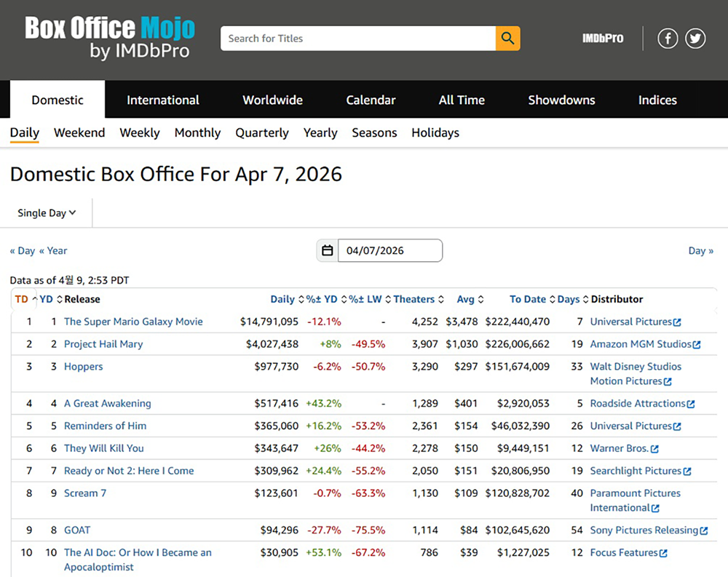Open The Super Mario Galaxy Movie link
Screen dimensions: 728x577
(x=133, y=322)
